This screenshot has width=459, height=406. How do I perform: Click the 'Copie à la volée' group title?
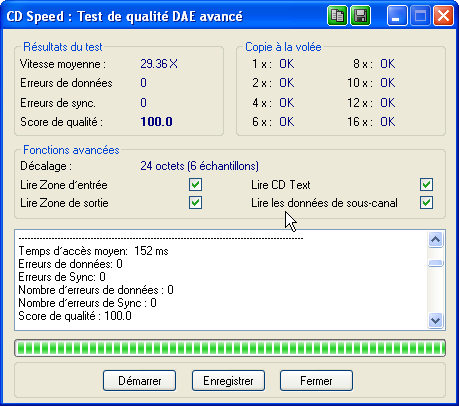pos(283,47)
